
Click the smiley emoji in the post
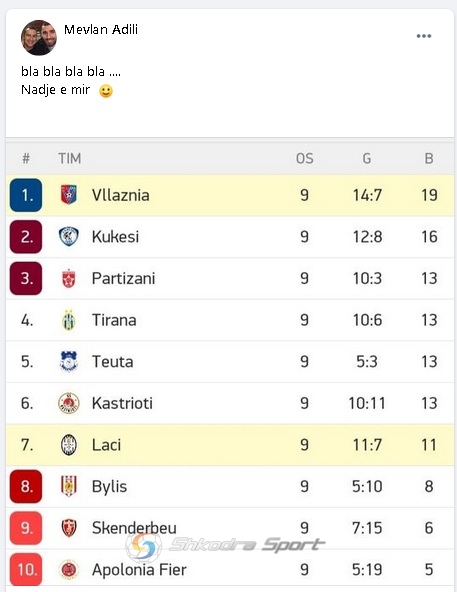[106, 91]
